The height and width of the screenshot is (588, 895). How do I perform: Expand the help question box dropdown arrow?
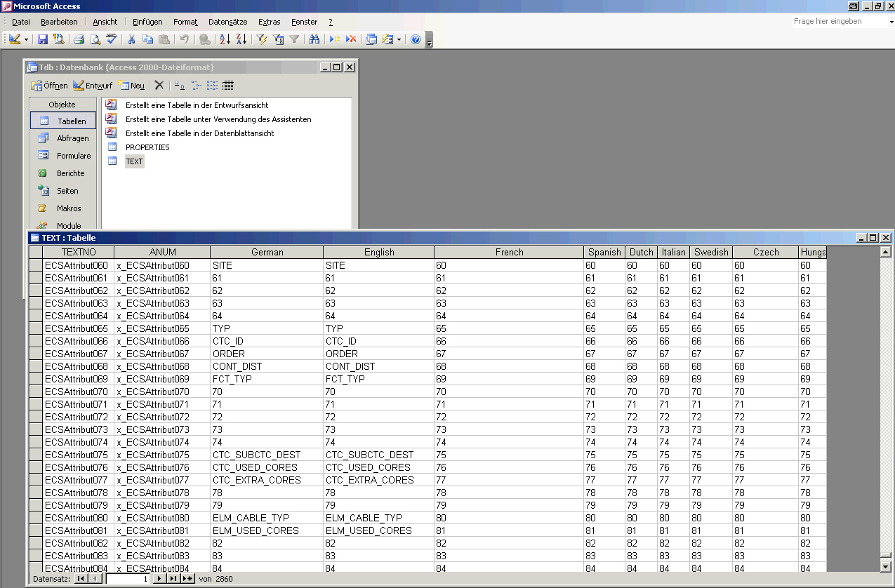pyautogui.click(x=891, y=22)
